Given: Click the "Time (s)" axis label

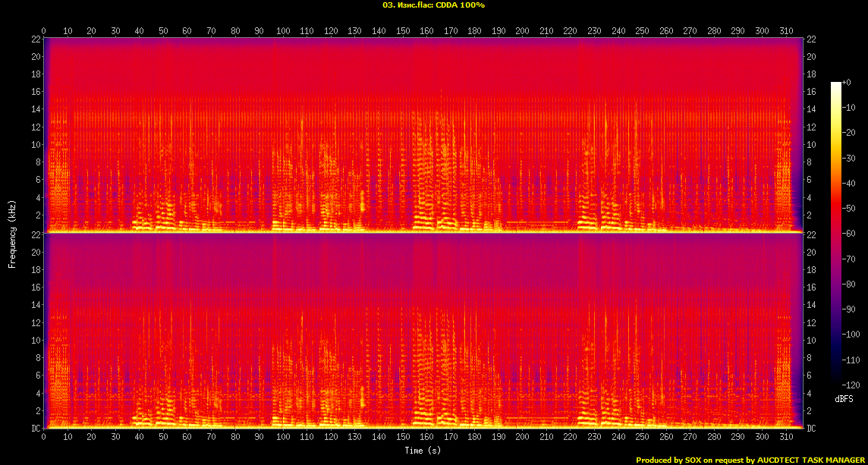Looking at the screenshot, I should 424,451.
